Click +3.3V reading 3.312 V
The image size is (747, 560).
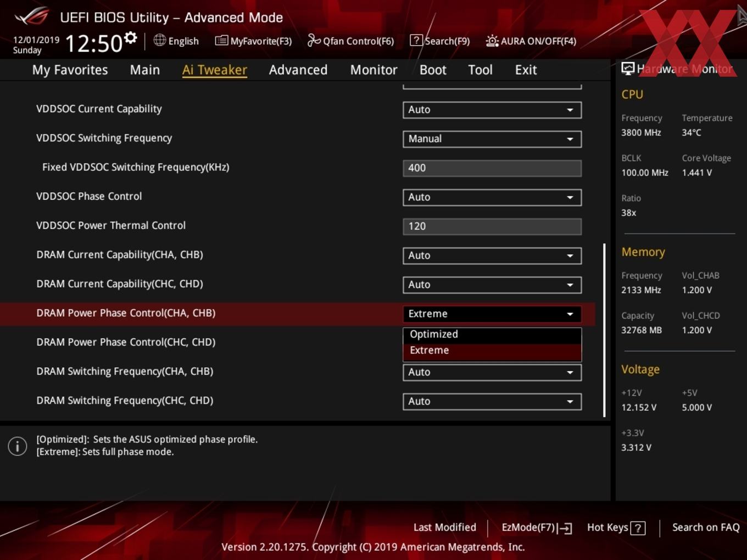point(636,447)
